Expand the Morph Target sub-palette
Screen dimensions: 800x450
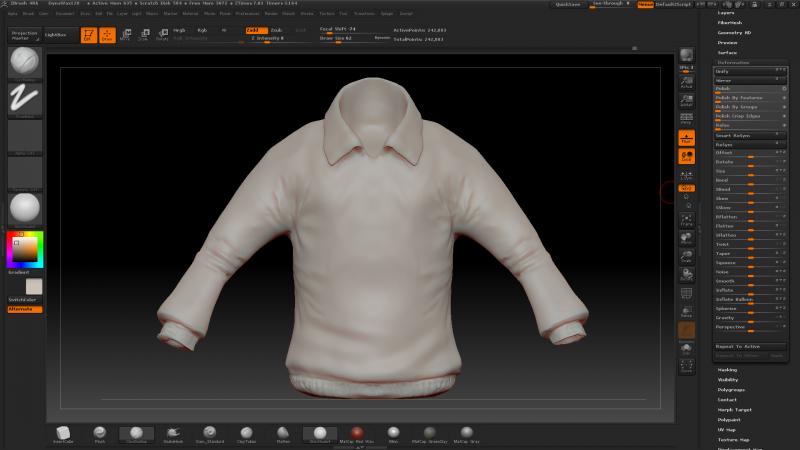(x=735, y=410)
